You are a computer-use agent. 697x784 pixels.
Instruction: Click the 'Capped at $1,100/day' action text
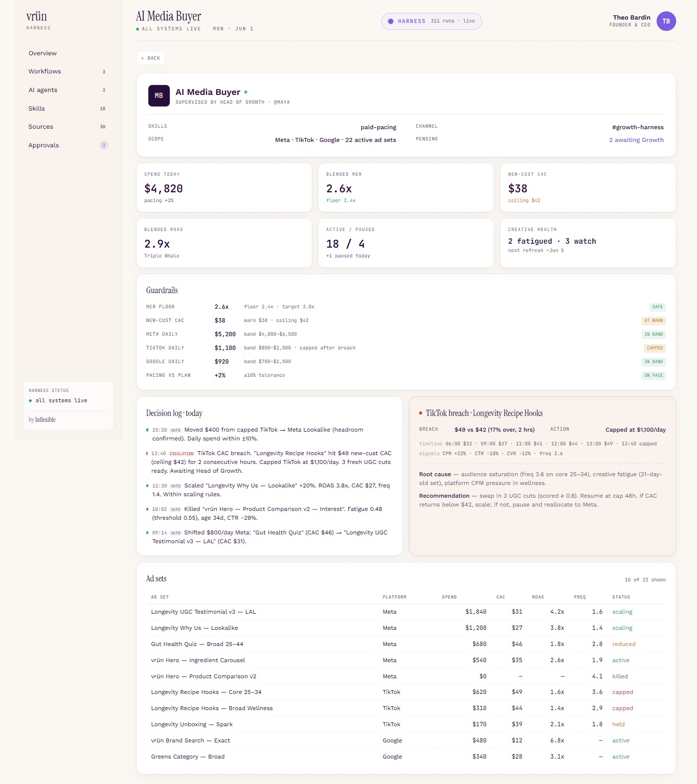click(635, 430)
